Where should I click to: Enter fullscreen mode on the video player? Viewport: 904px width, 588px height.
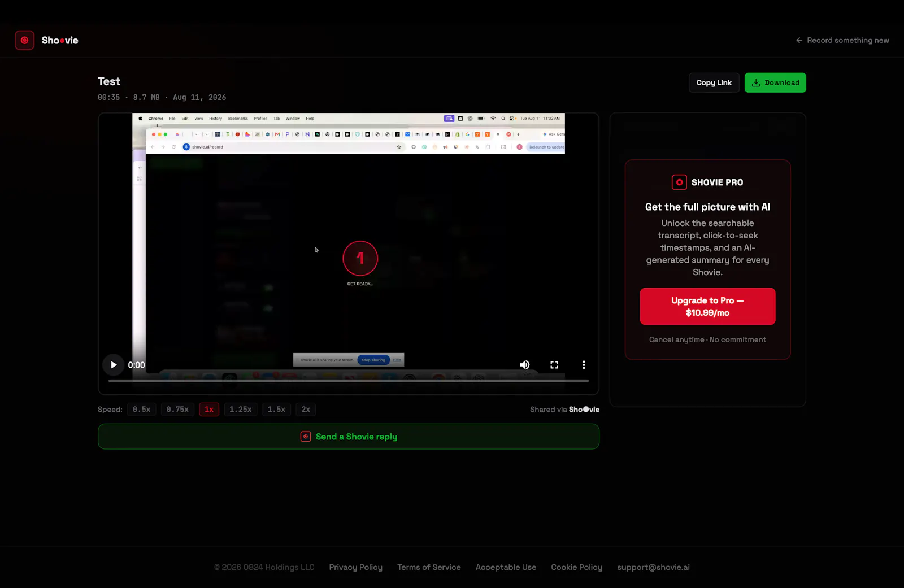pos(554,365)
